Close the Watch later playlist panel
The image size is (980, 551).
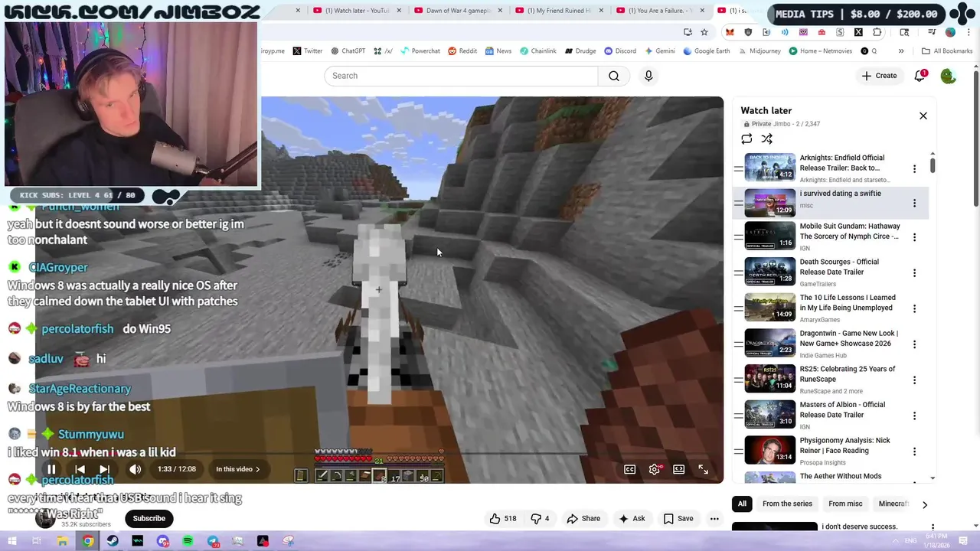point(923,116)
